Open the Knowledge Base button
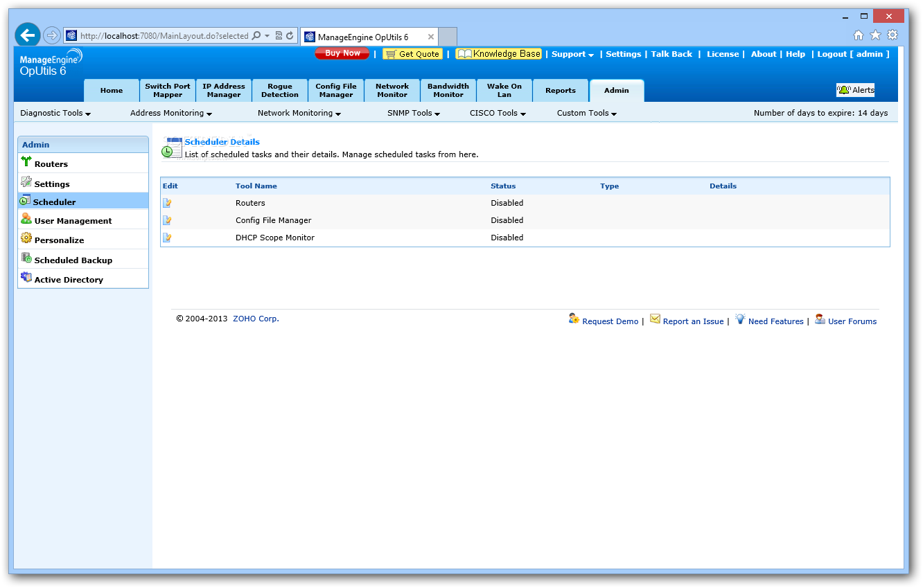The width and height of the screenshot is (923, 588). (x=498, y=54)
